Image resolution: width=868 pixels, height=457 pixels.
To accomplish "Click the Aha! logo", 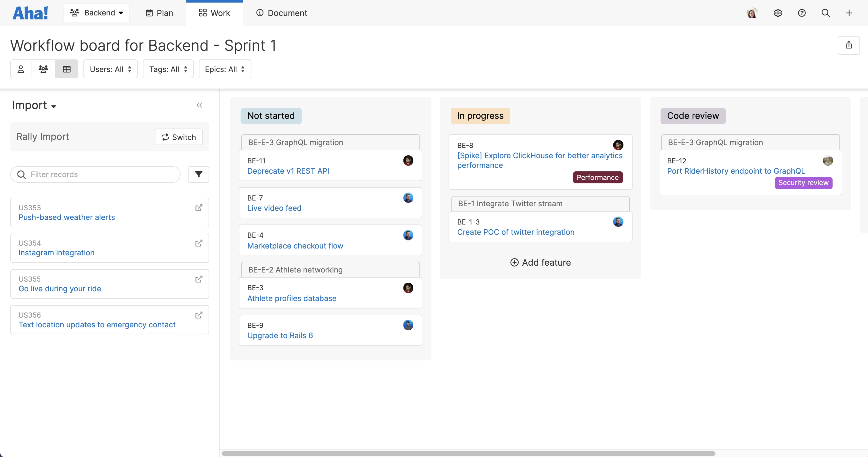I will tap(30, 13).
